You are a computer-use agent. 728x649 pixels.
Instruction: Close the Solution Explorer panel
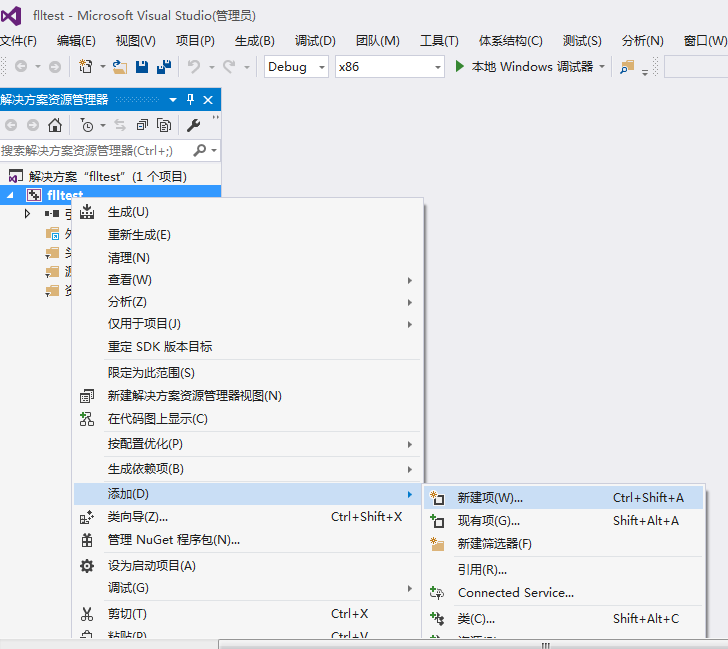tap(208, 100)
